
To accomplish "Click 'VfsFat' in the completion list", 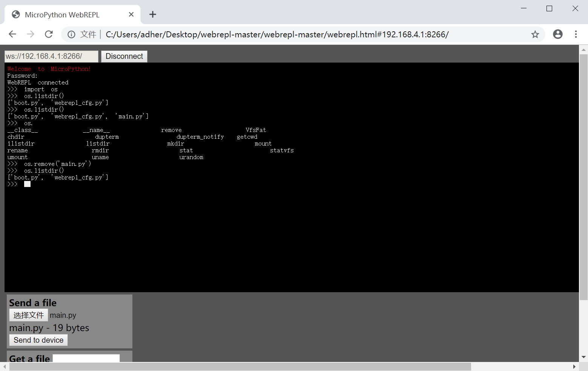I will [x=256, y=130].
